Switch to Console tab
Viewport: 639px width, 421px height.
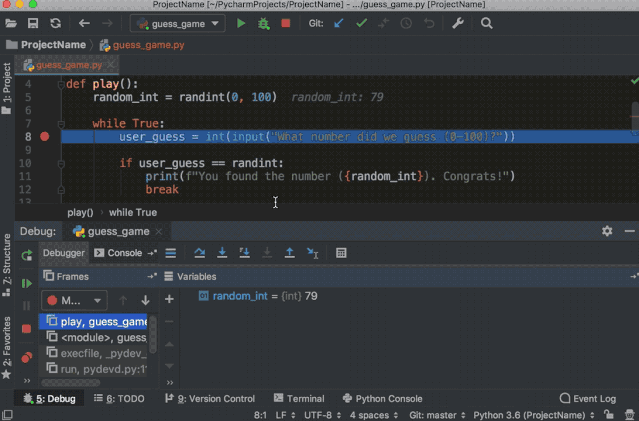click(118, 253)
